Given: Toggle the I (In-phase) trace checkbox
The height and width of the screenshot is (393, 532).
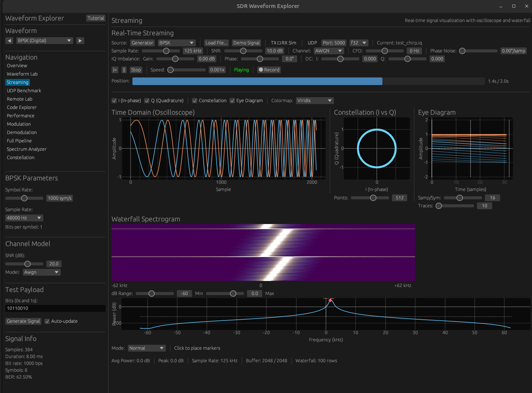Looking at the screenshot, I should coord(114,101).
